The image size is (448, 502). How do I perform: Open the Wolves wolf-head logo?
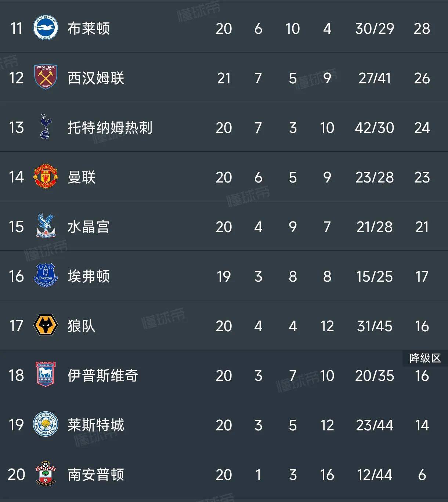46,325
